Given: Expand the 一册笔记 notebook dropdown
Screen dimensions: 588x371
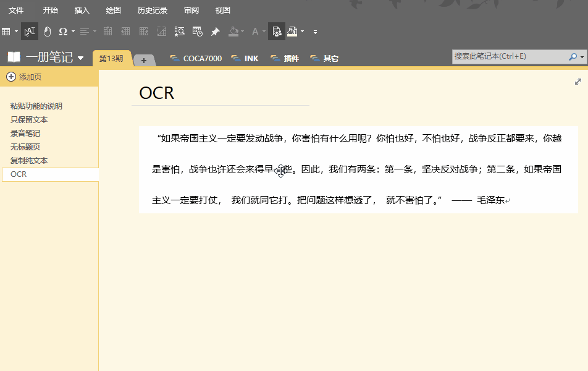Looking at the screenshot, I should tap(80, 58).
